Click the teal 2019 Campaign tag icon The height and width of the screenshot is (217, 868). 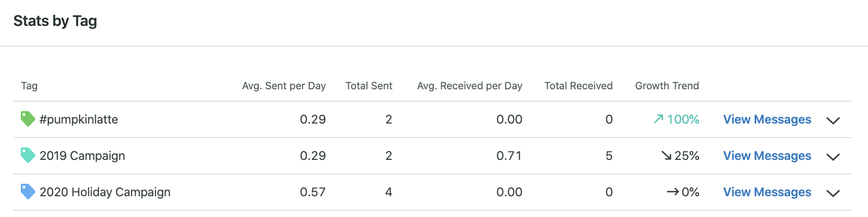tap(28, 155)
